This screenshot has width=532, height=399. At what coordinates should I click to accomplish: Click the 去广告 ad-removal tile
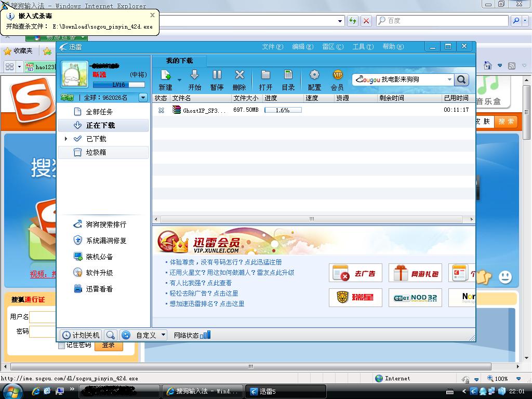point(355,273)
